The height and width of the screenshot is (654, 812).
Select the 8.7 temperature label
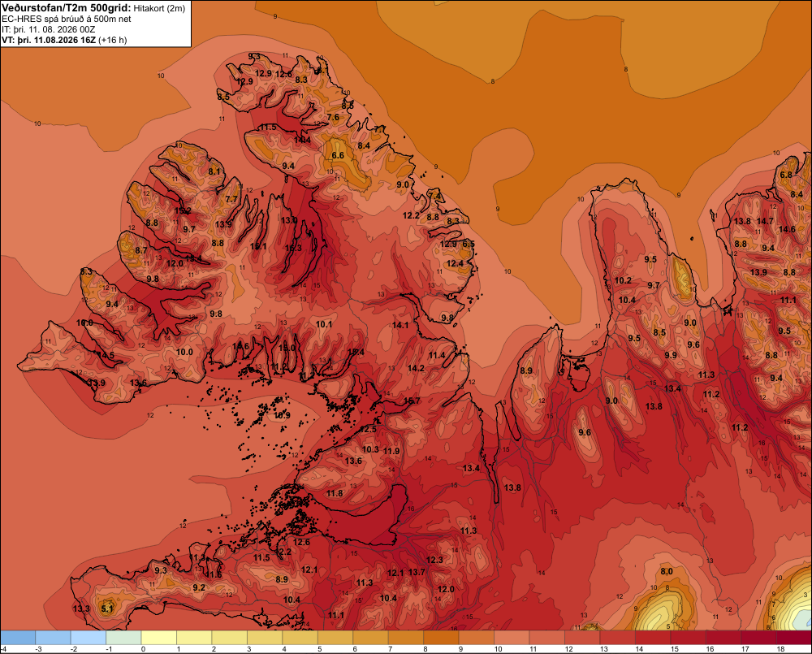coord(140,250)
